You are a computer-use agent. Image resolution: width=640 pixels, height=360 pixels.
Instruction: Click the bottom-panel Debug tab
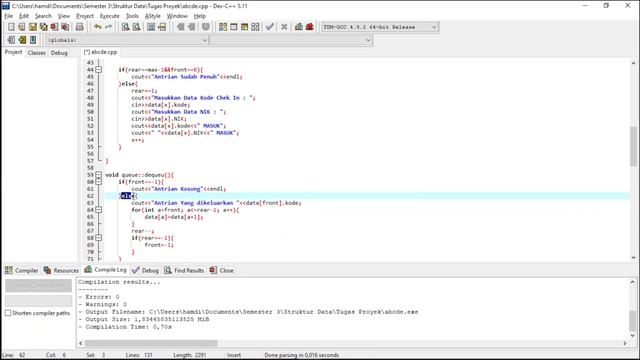coord(146,270)
